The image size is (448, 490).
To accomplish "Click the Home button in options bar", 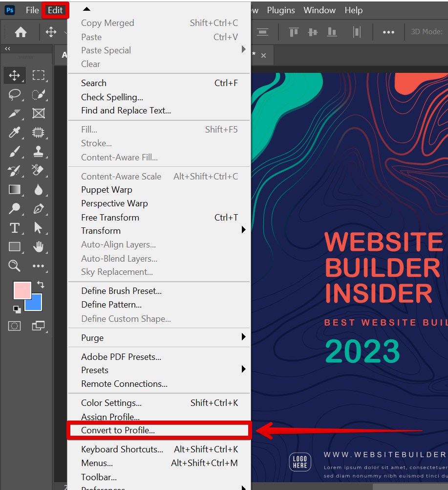I will [x=21, y=32].
